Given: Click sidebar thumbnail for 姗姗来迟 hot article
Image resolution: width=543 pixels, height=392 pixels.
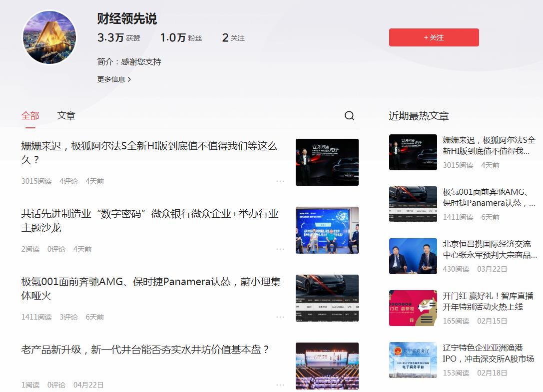Looking at the screenshot, I should click(x=413, y=152).
